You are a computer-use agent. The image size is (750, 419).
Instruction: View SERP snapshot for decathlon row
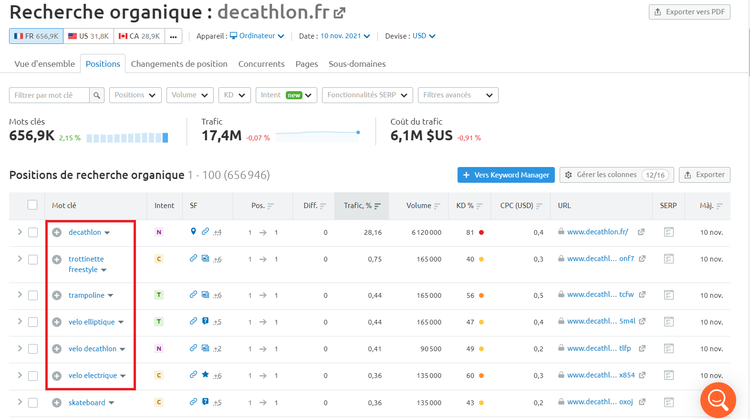point(669,232)
